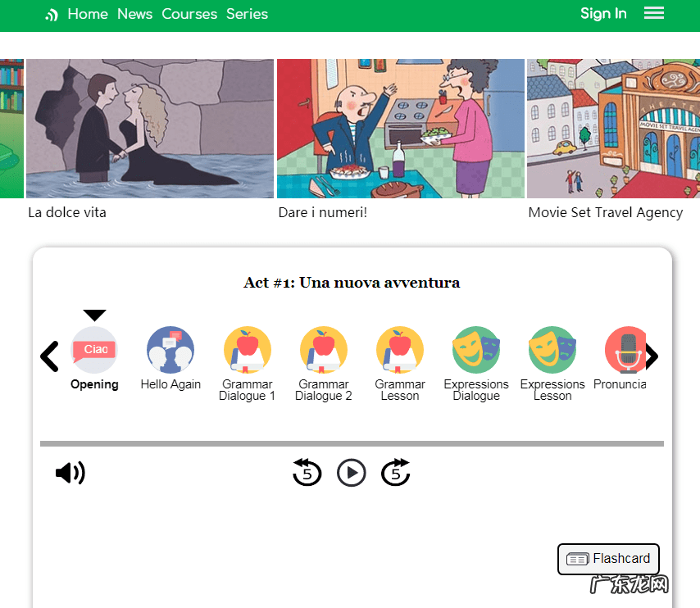Click the site logo signal icon
Image resolution: width=700 pixels, height=608 pixels.
coord(52,15)
